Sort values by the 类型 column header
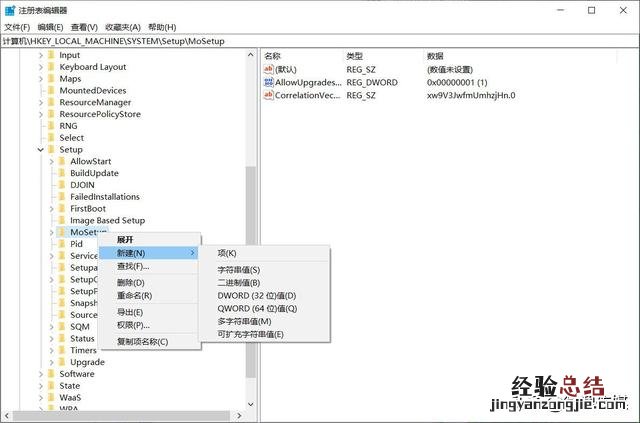Image resolution: width=640 pixels, height=423 pixels. [x=384, y=56]
